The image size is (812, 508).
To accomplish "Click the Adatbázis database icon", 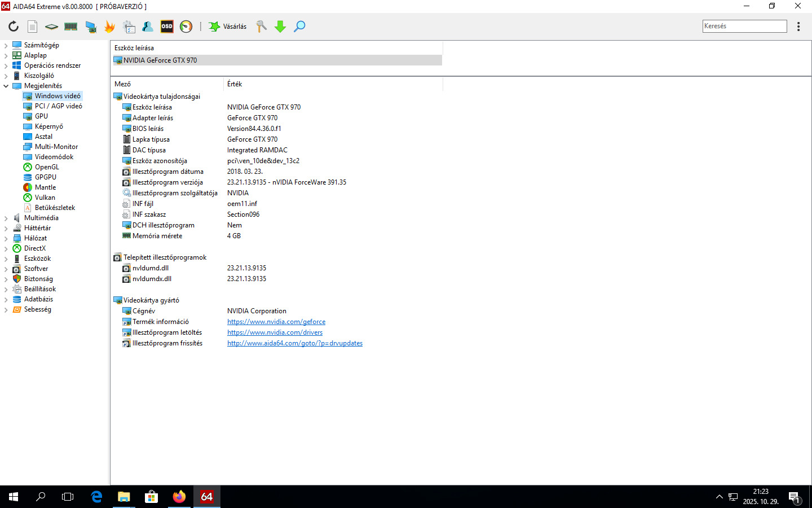I will (x=17, y=299).
